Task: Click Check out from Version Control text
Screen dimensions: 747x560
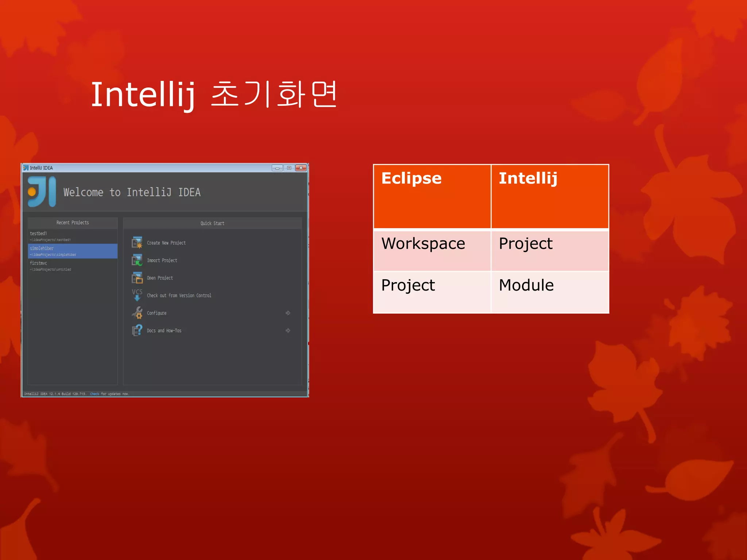Action: [179, 295]
